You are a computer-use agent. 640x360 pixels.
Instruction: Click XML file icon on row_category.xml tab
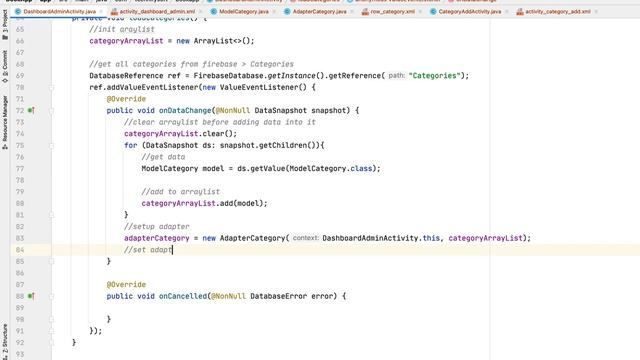[365, 12]
